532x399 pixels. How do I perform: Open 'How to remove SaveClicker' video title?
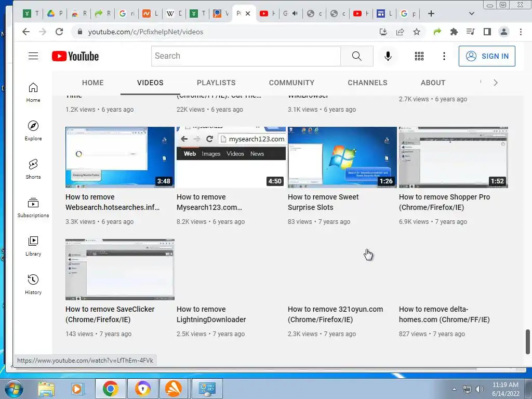[110, 314]
